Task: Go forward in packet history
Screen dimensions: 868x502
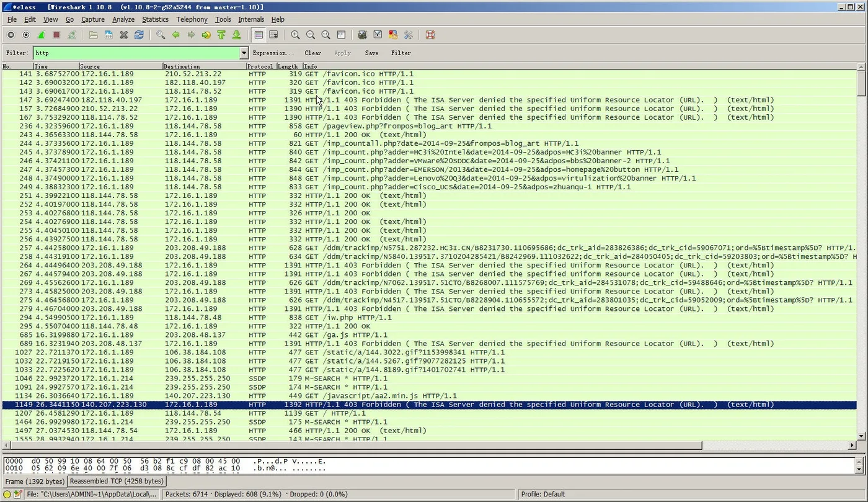Action: pos(191,35)
